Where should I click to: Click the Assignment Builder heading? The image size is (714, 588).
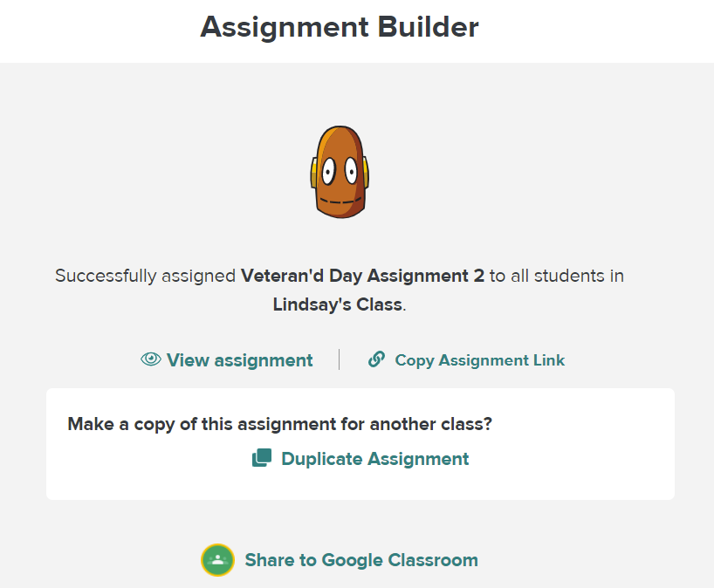[340, 27]
